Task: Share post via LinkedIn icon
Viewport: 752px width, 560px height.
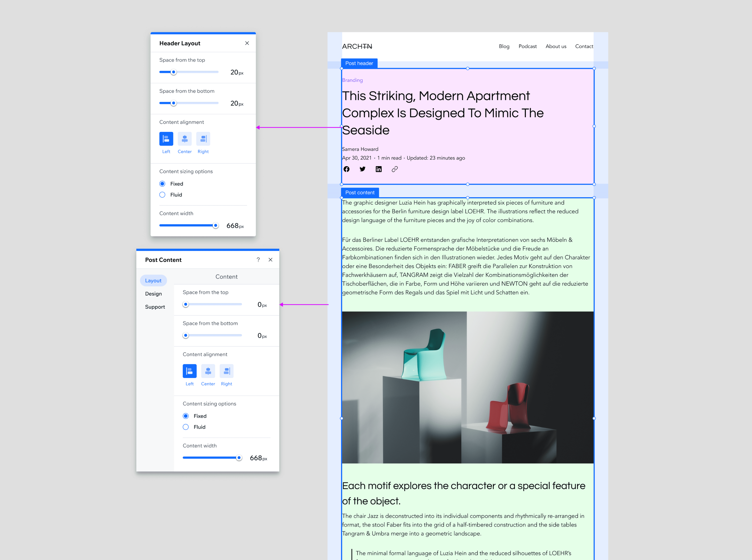Action: 379,169
